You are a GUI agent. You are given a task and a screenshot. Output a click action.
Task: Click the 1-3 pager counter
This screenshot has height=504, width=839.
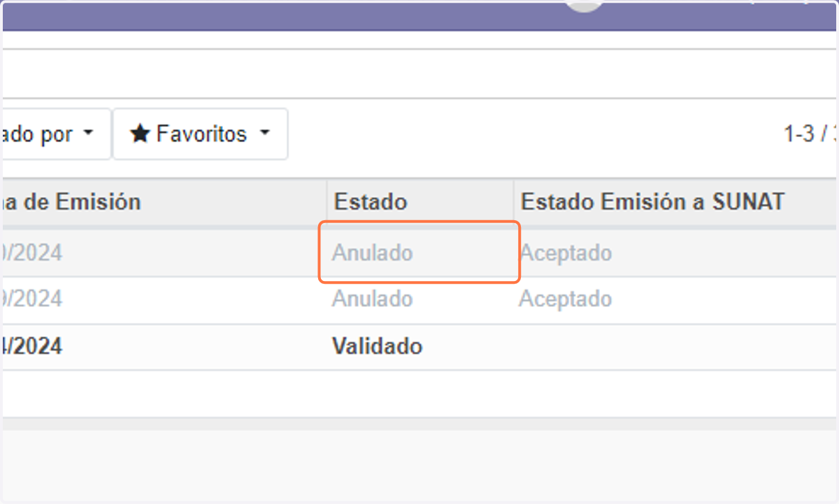pos(810,134)
